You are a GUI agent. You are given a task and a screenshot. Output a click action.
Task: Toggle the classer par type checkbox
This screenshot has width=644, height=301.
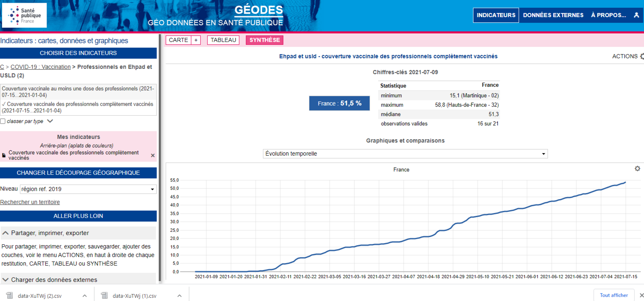pyautogui.click(x=3, y=121)
